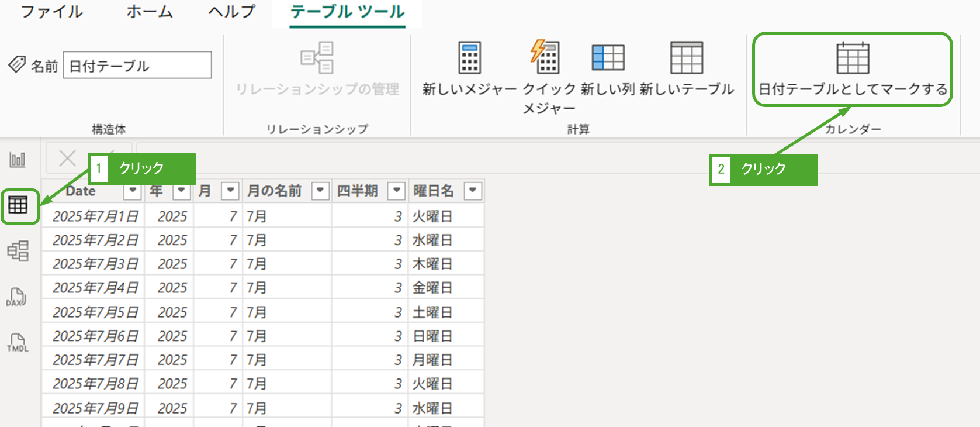The height and width of the screenshot is (427, 980).
Task: Open the ファイル menu
Action: coord(51,12)
